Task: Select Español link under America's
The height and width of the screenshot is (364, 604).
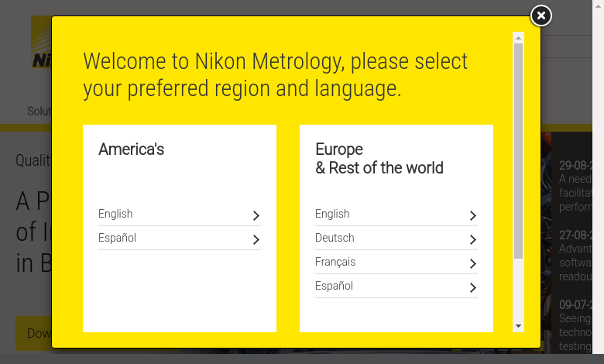Action: pos(180,238)
